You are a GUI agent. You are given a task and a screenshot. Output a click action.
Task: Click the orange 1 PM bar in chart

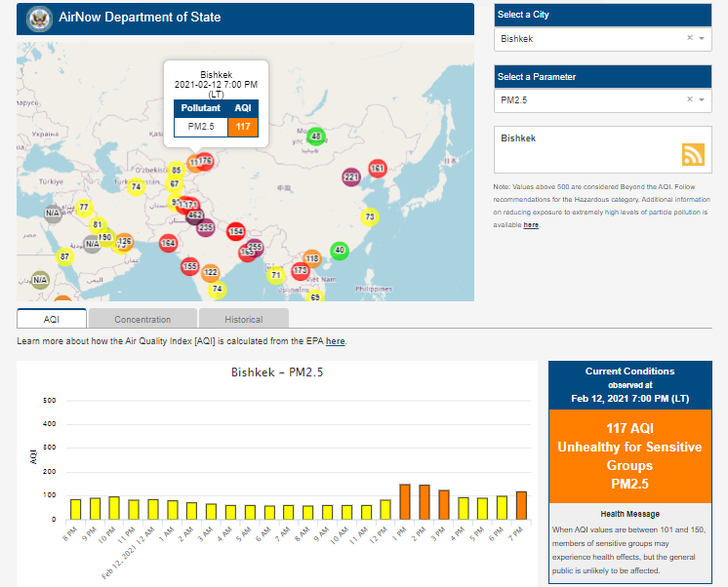pos(405,501)
